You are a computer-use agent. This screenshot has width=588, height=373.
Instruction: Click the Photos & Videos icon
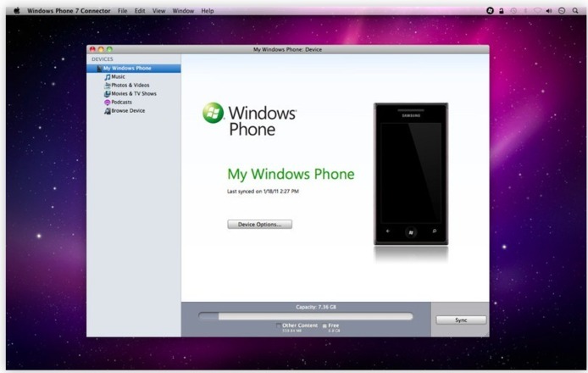[108, 86]
